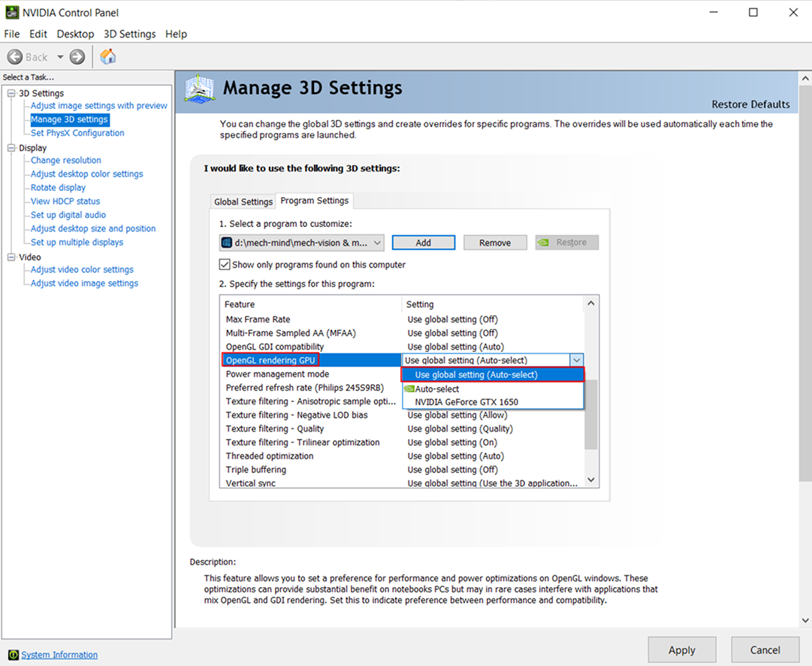Image resolution: width=812 pixels, height=666 pixels.
Task: Open the File menu
Action: (x=12, y=34)
